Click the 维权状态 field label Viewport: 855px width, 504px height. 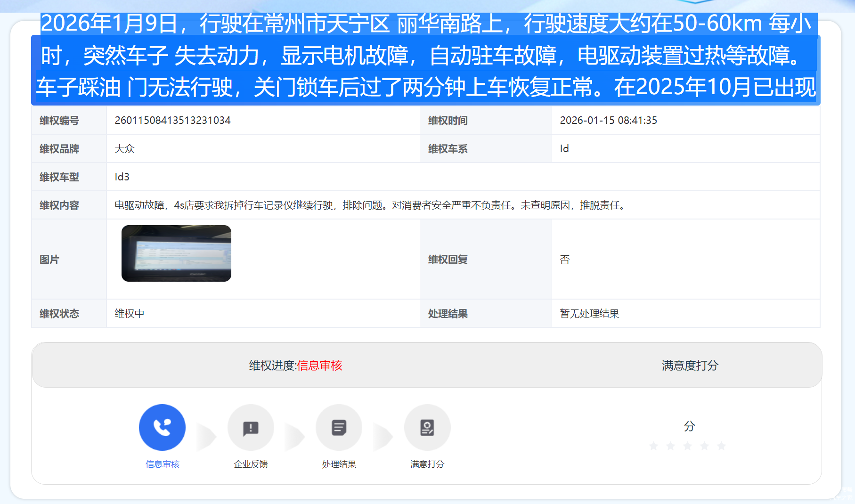click(x=59, y=313)
